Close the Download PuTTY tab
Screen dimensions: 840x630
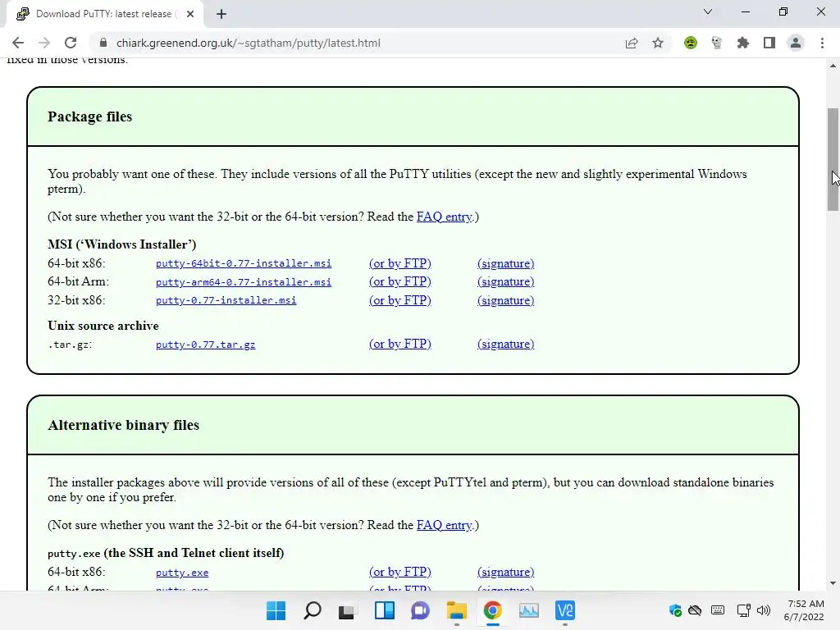click(190, 14)
